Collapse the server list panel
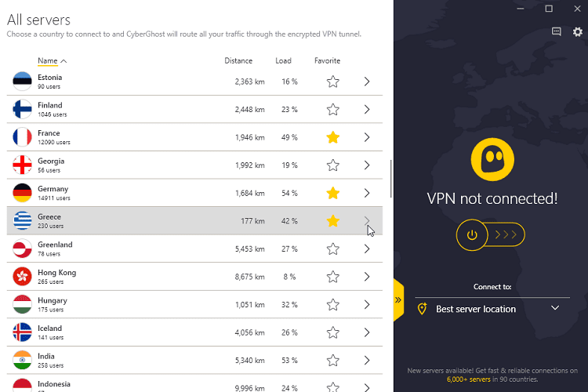 point(398,299)
